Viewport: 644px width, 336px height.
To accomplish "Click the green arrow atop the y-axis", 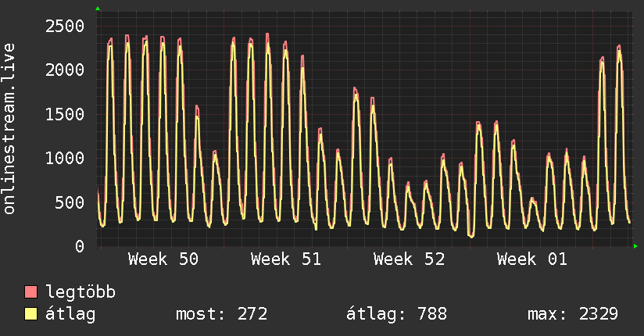I will coord(98,9).
